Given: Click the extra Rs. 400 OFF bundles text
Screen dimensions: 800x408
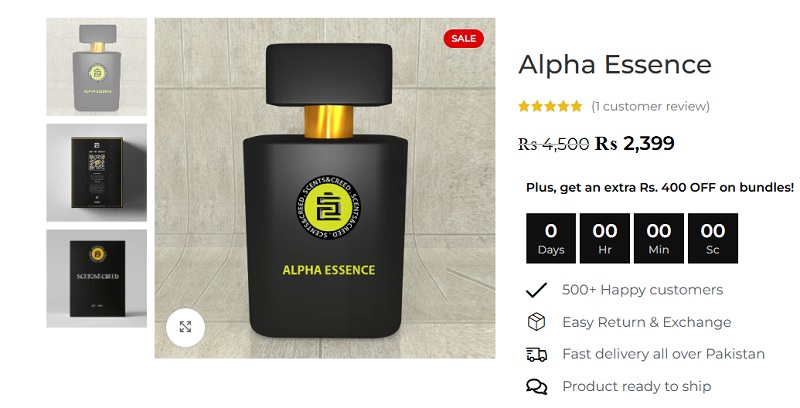Looking at the screenshot, I should click(x=660, y=187).
